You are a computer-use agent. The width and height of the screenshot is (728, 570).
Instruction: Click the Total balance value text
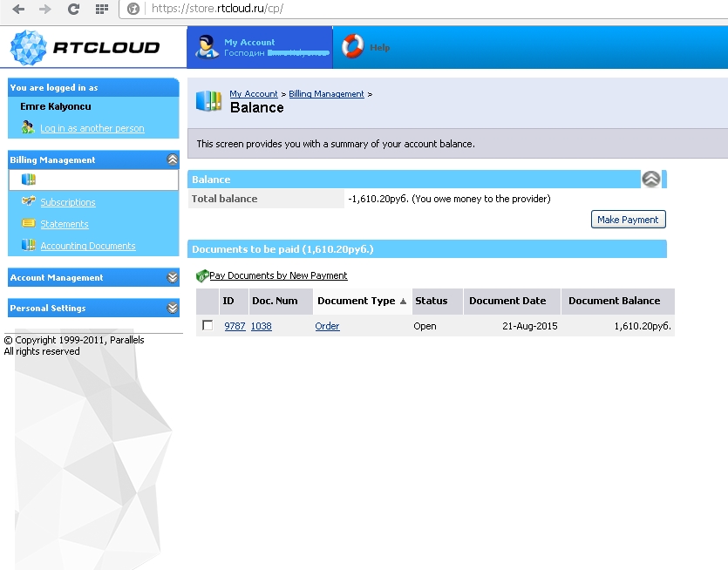449,199
